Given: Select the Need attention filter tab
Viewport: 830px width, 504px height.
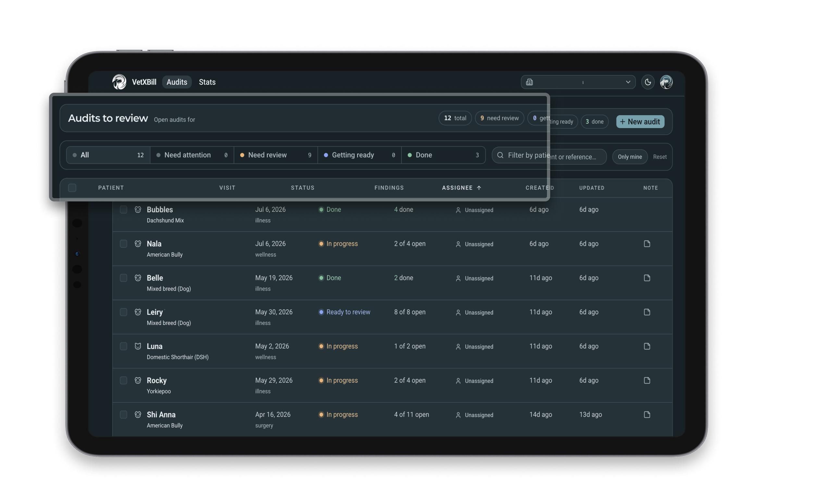Looking at the screenshot, I should pos(192,155).
